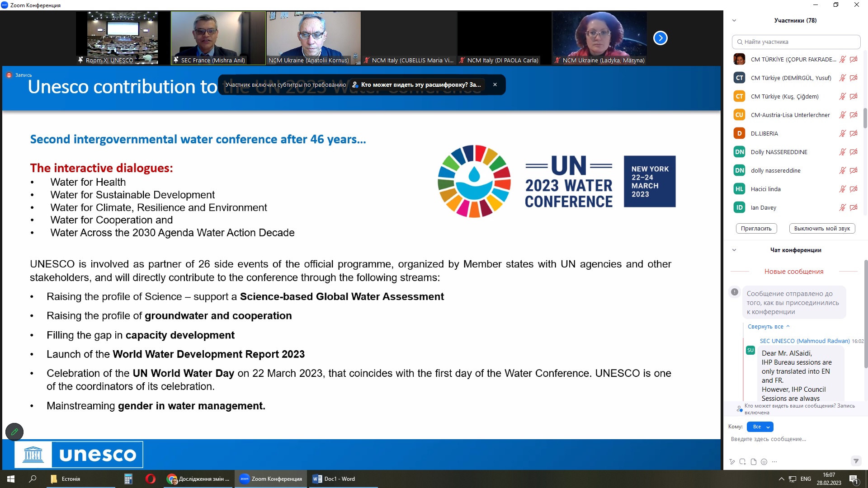Toggle microphone icon for DL.LIBERIA
Viewport: 868px width, 488px height.
(x=842, y=133)
